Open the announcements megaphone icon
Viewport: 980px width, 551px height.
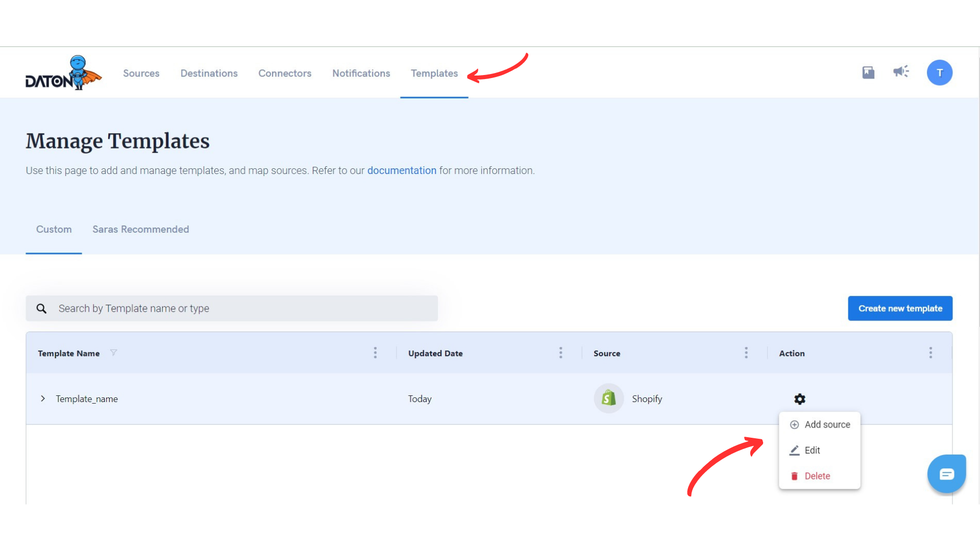coord(901,71)
